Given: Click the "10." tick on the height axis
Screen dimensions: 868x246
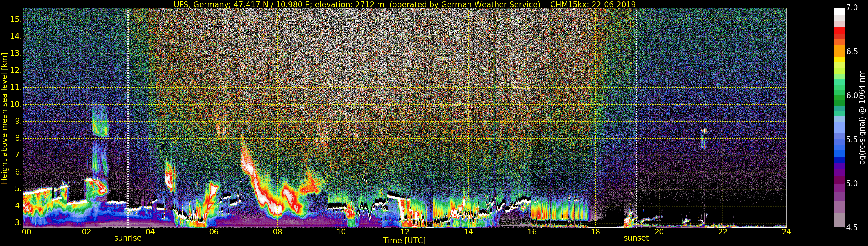Looking at the screenshot, I should [x=16, y=104].
